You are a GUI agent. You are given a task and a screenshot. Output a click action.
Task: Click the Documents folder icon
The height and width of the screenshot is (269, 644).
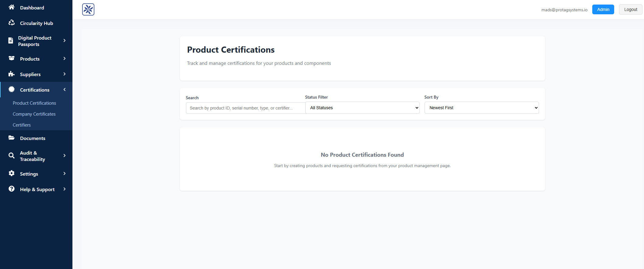[x=12, y=138]
